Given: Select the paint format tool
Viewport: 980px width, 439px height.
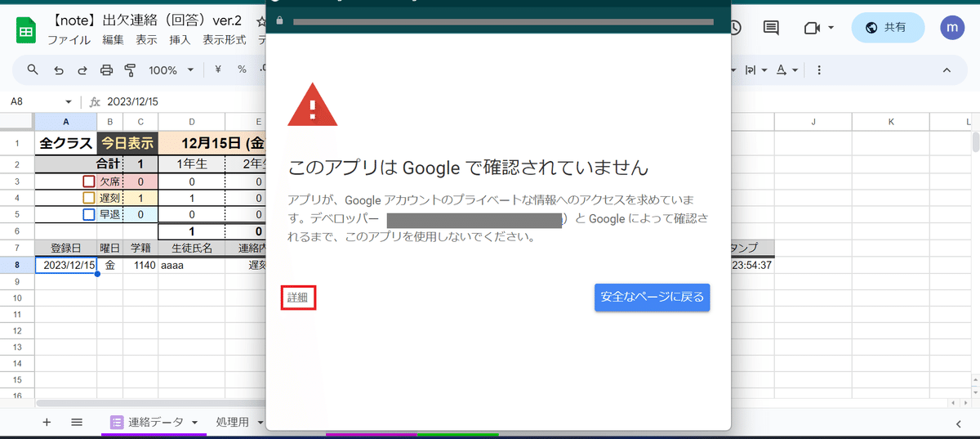Looking at the screenshot, I should (131, 70).
